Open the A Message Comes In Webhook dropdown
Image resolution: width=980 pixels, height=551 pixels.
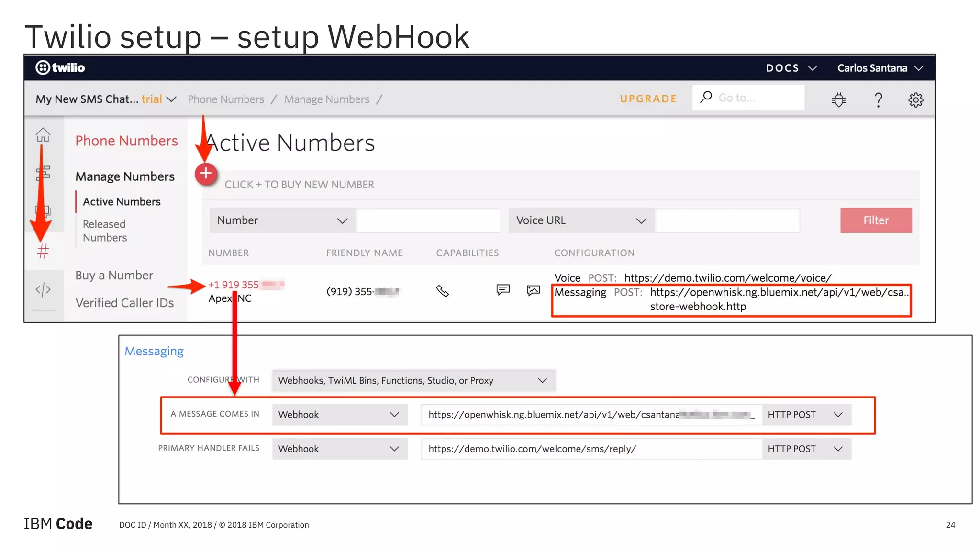tap(340, 415)
